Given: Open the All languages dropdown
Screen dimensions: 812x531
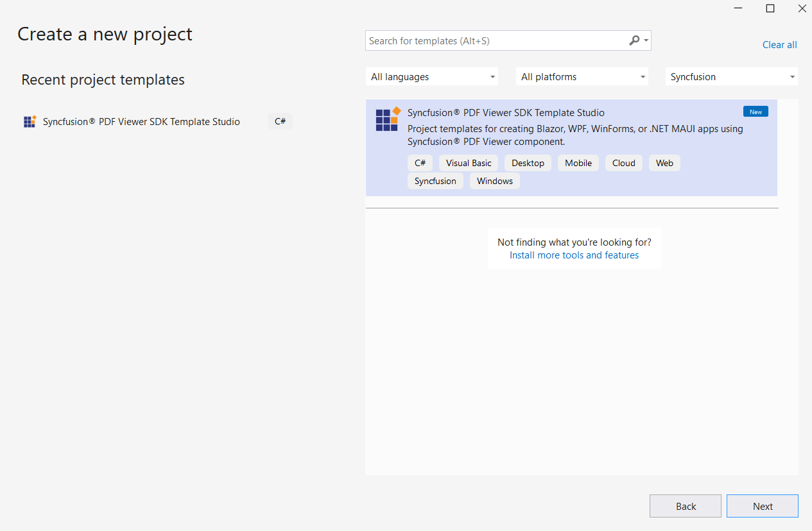Looking at the screenshot, I should (432, 77).
